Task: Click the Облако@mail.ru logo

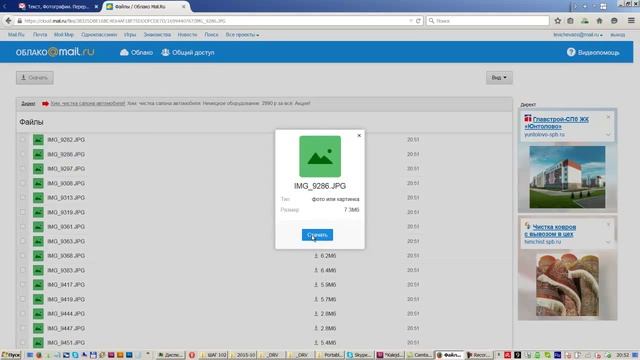Action: pos(55,52)
